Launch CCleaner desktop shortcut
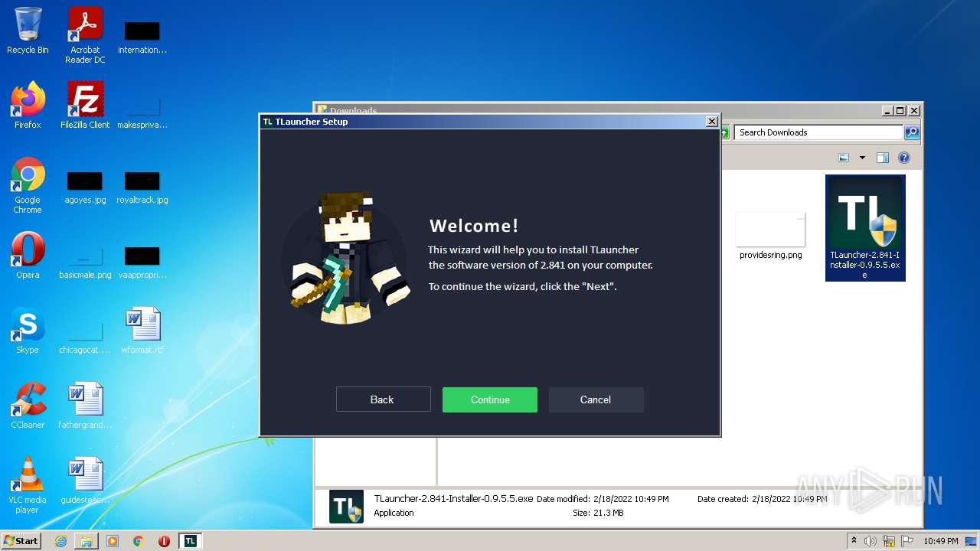The width and height of the screenshot is (980, 551). click(x=28, y=406)
